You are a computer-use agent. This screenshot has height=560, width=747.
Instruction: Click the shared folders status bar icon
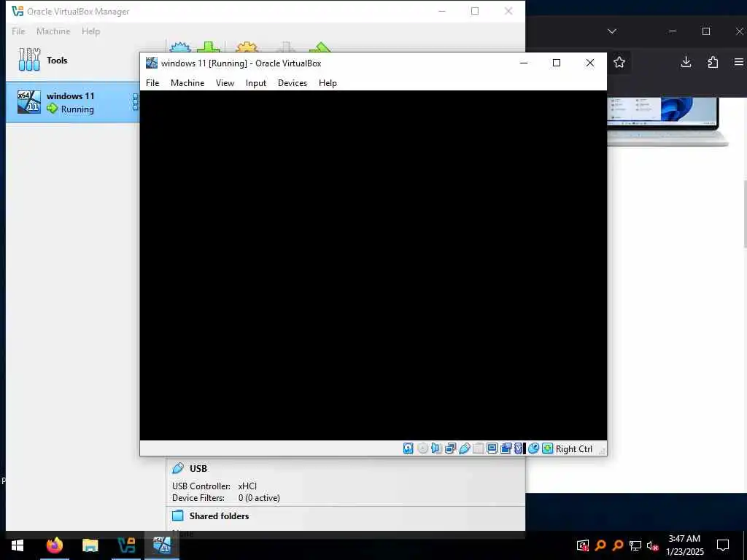[x=479, y=448]
